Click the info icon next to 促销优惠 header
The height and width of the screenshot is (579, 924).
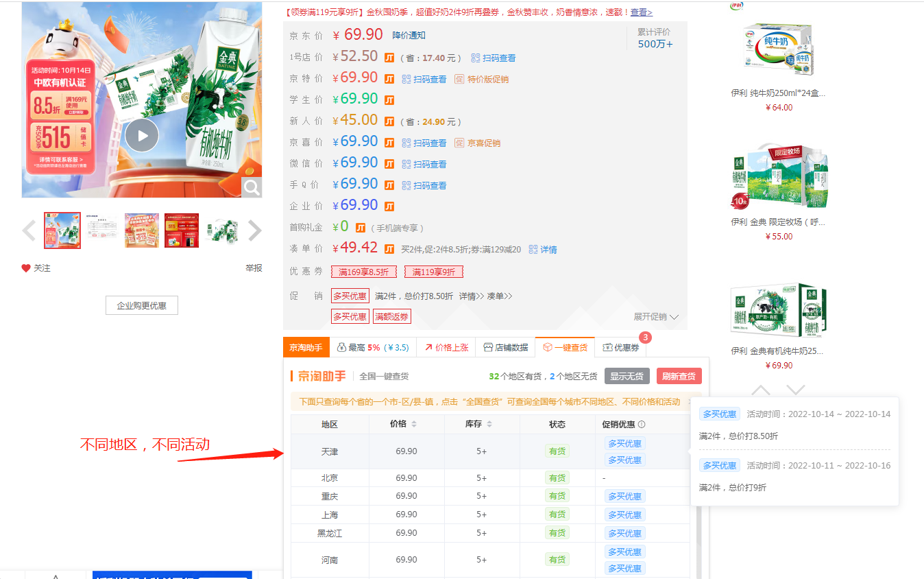click(x=642, y=425)
